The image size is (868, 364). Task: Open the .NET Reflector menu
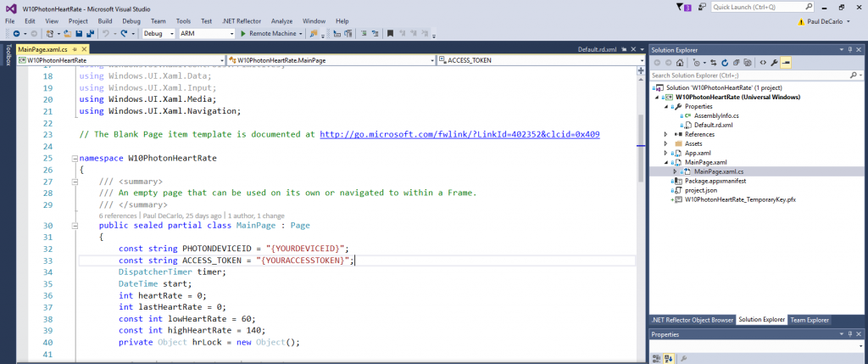click(241, 21)
